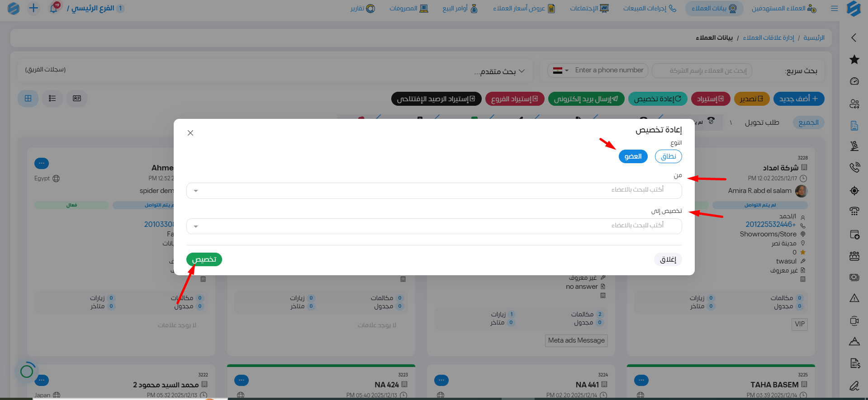Click the green تخصيص button
868x400 pixels.
[x=204, y=259]
